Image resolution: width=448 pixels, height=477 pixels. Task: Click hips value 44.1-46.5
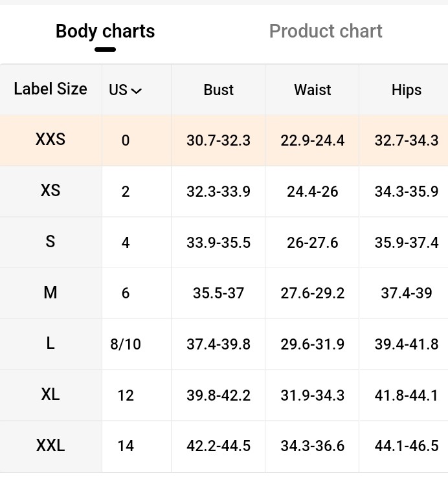click(x=407, y=446)
